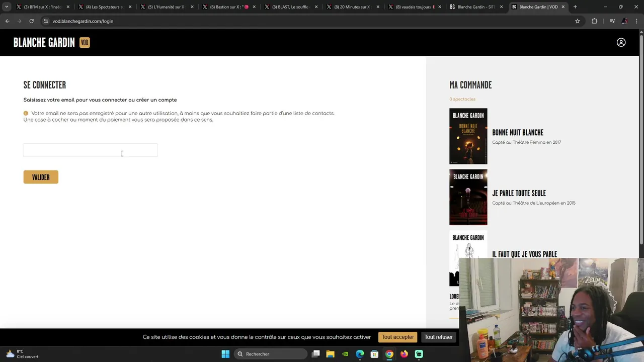644x362 pixels.
Task: Select the Bonne Nuit Blanche title
Action: (x=518, y=133)
